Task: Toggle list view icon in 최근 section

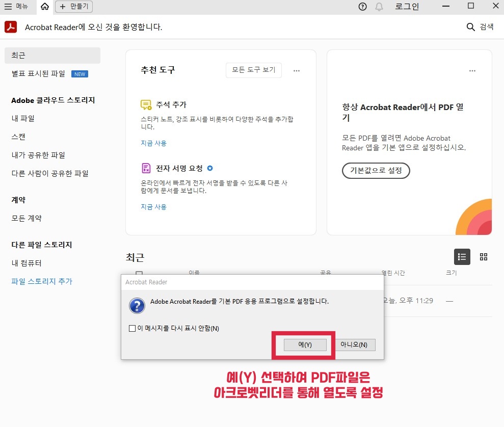Action: click(x=462, y=257)
